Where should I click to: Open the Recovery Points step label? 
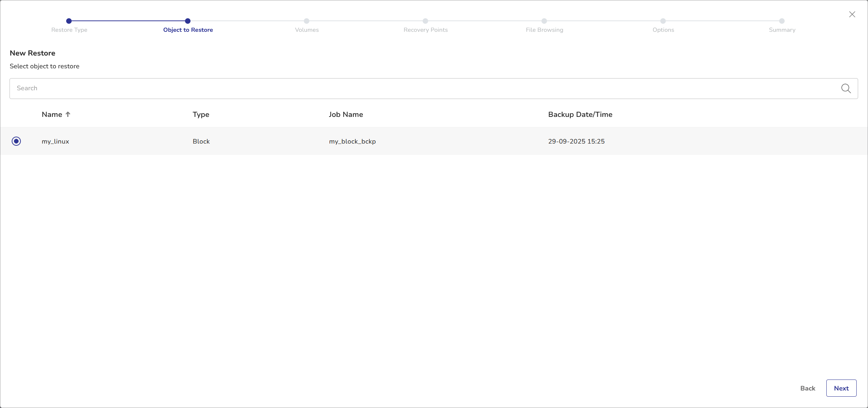pyautogui.click(x=426, y=30)
